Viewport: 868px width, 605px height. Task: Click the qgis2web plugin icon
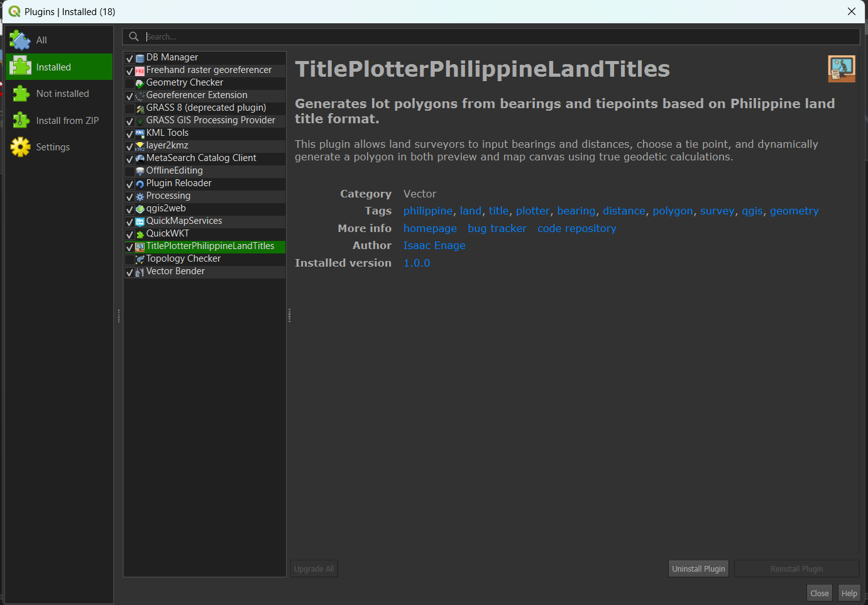tap(140, 209)
